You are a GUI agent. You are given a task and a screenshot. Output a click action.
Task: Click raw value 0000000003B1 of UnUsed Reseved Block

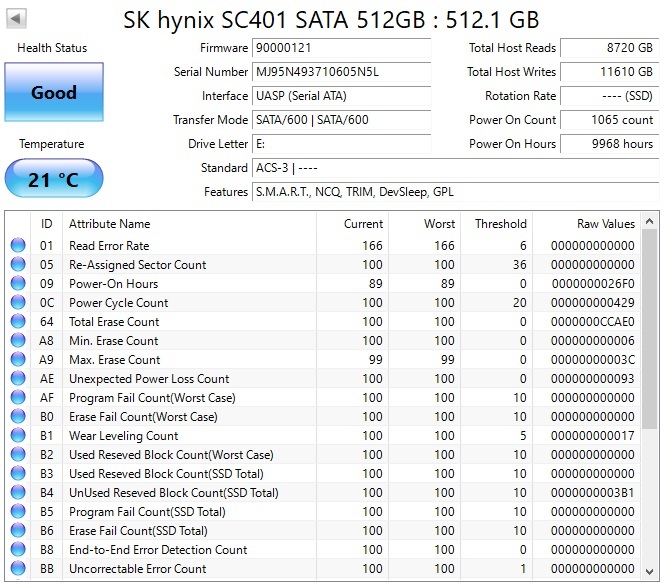(x=593, y=492)
